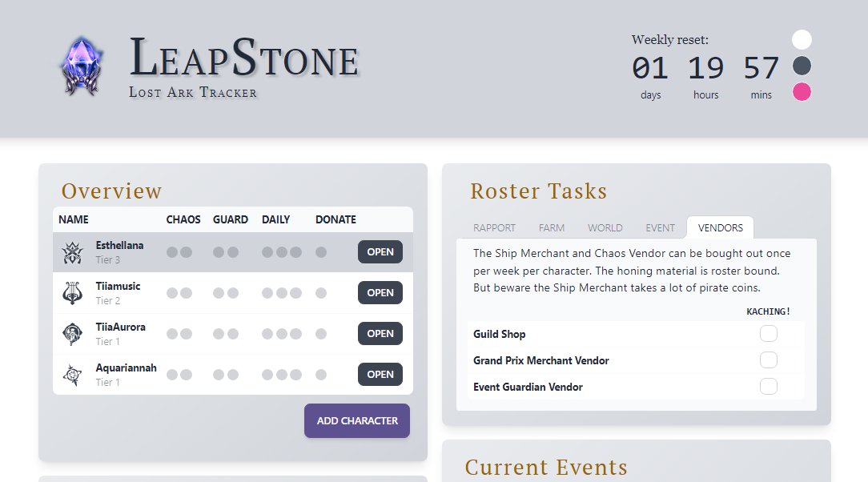This screenshot has height=482, width=868.
Task: Check the Event Guardian Vendor checkbox
Action: coord(769,386)
